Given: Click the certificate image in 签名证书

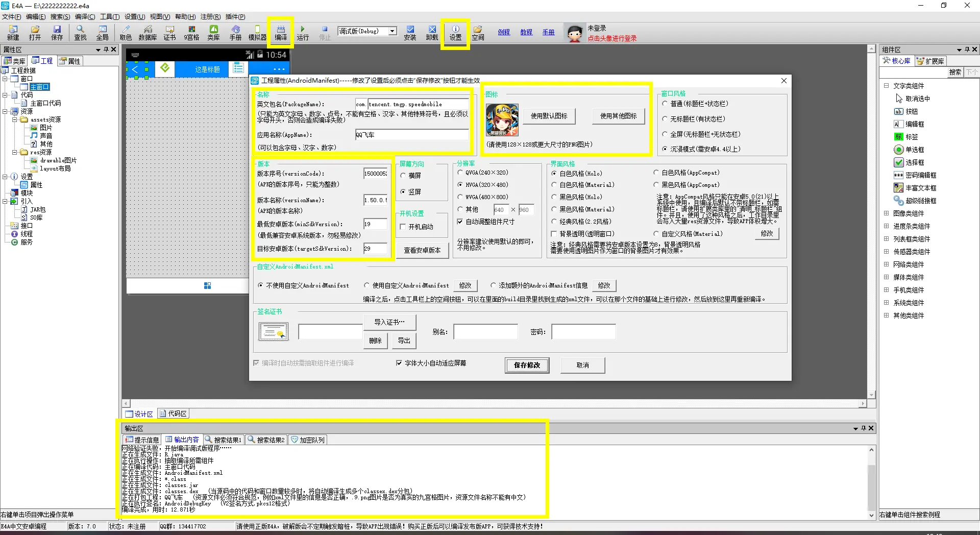Looking at the screenshot, I should coord(274,331).
